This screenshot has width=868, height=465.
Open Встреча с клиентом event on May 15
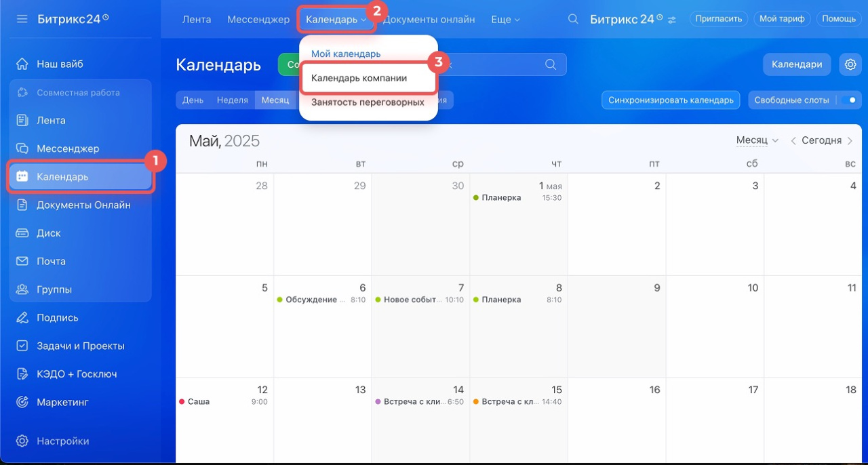coord(519,402)
